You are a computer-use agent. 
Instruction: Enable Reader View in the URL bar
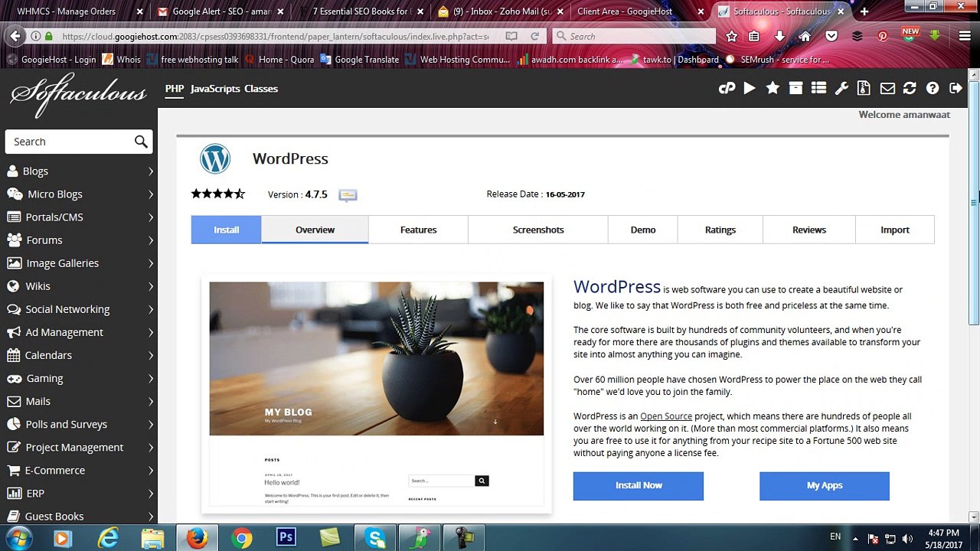(x=511, y=36)
